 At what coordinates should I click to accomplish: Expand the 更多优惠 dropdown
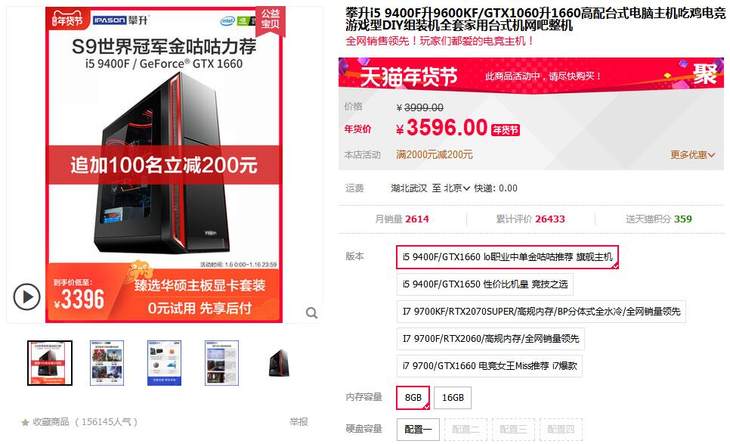pyautogui.click(x=692, y=155)
